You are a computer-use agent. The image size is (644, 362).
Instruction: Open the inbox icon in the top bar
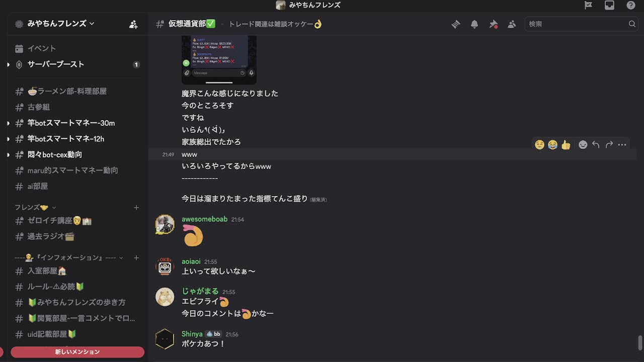[609, 5]
